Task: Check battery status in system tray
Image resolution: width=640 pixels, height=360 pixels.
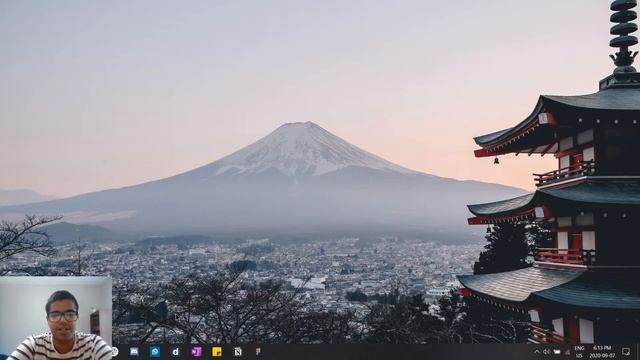Action: pos(557,351)
